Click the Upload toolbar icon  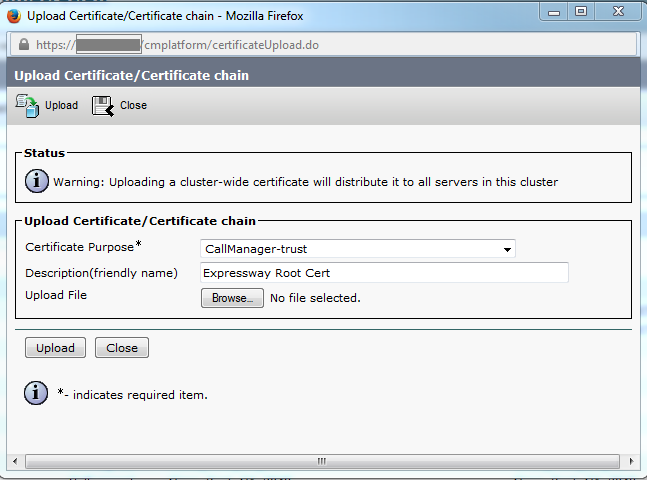click(27, 106)
